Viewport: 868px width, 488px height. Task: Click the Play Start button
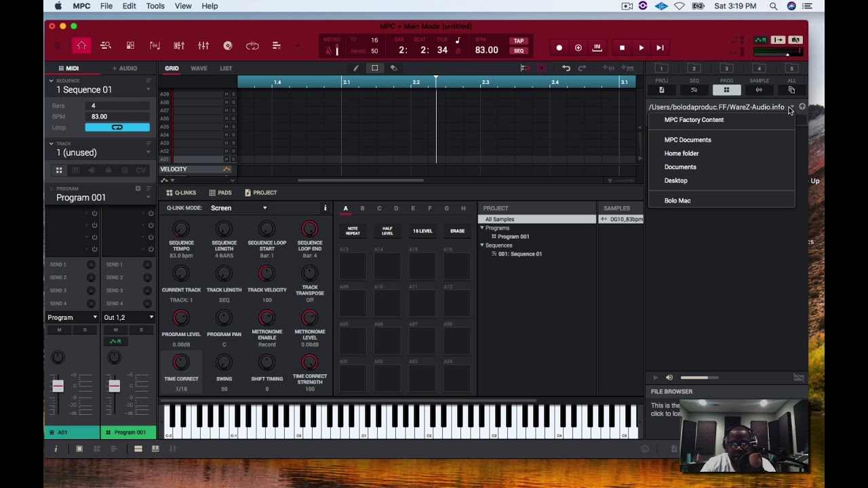pos(660,47)
